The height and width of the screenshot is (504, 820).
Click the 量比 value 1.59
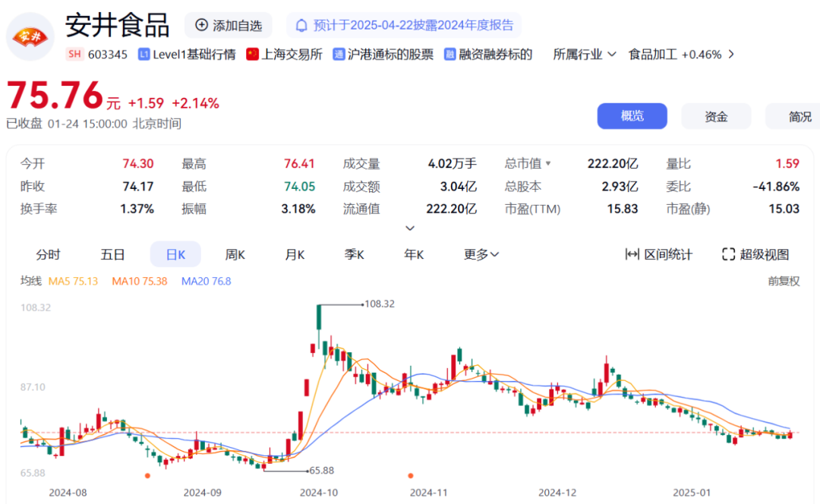787,164
